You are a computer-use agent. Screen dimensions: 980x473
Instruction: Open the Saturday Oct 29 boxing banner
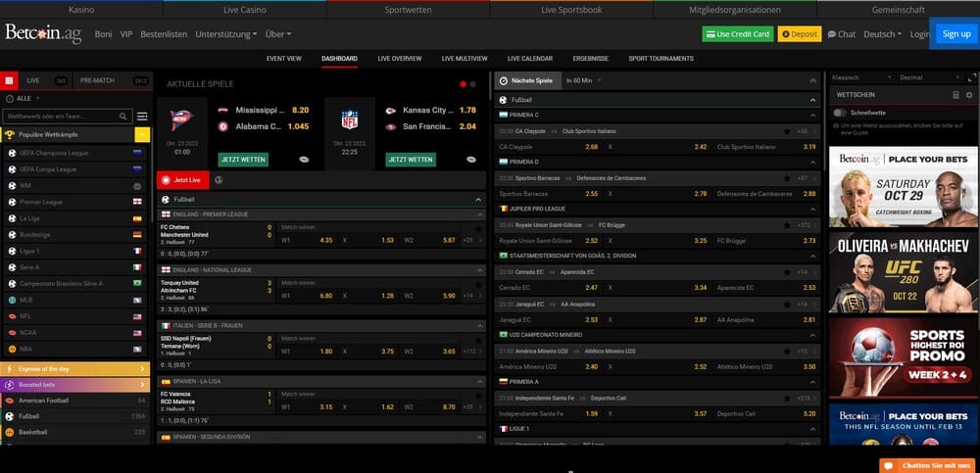coord(904,187)
